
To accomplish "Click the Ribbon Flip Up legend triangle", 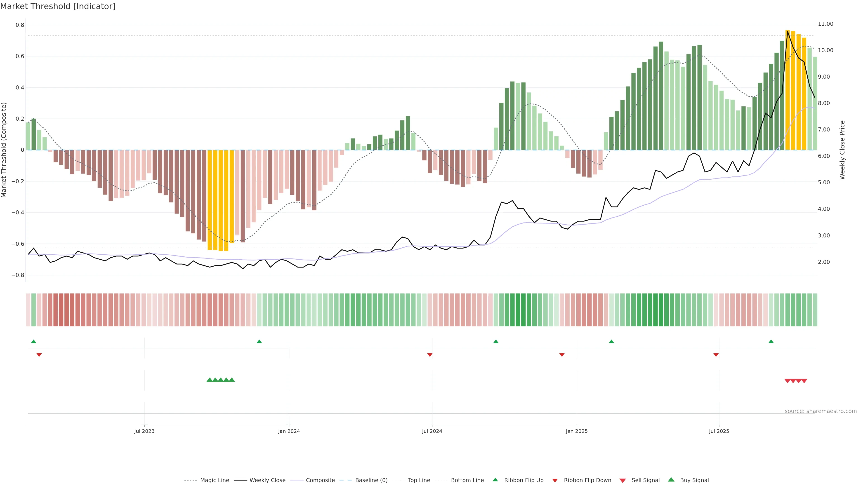I will click(x=495, y=480).
